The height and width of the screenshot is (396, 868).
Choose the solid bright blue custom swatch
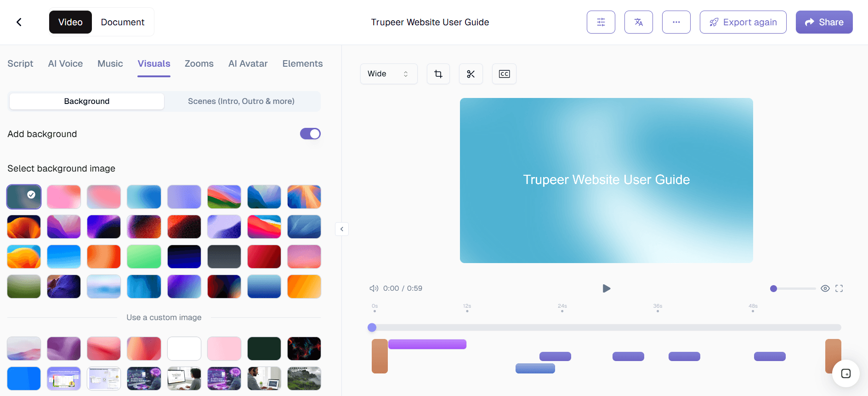24,379
